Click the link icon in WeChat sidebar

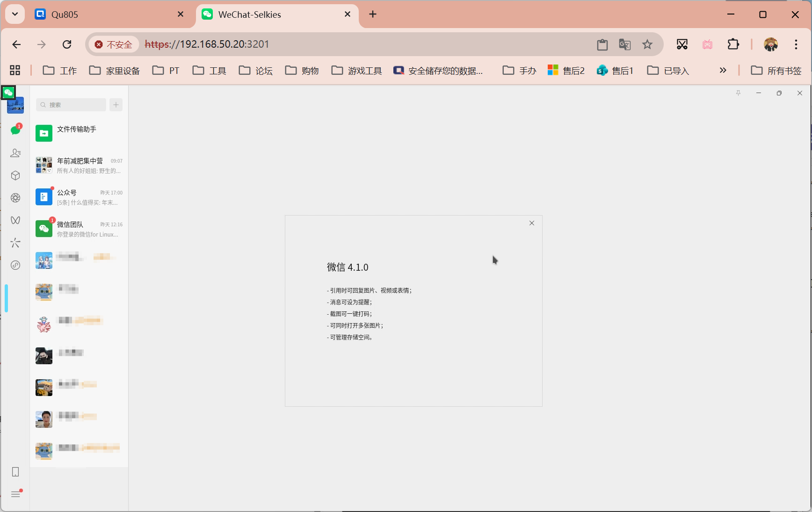[x=15, y=265]
